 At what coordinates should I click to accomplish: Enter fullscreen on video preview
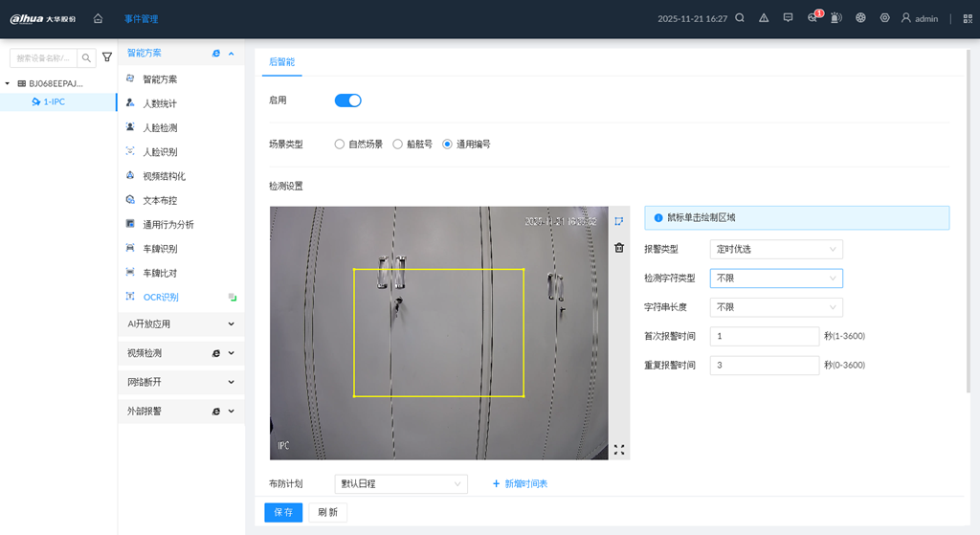(619, 449)
